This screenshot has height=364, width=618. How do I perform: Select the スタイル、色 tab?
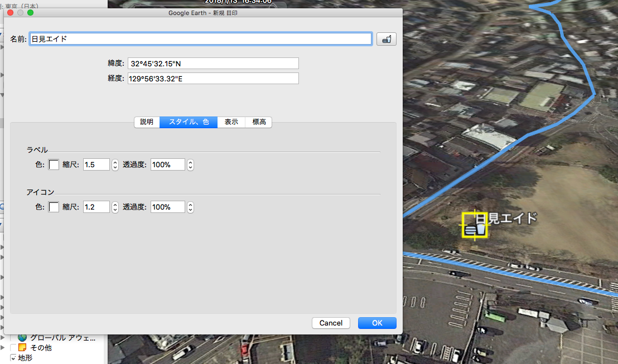pyautogui.click(x=189, y=122)
